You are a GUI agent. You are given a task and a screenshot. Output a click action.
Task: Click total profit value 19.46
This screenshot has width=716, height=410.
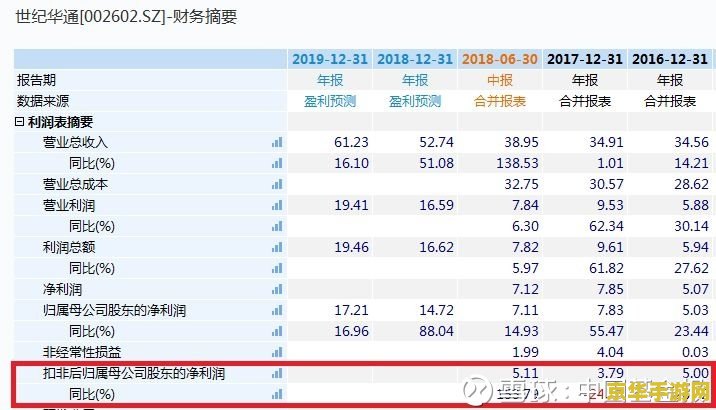coord(351,247)
